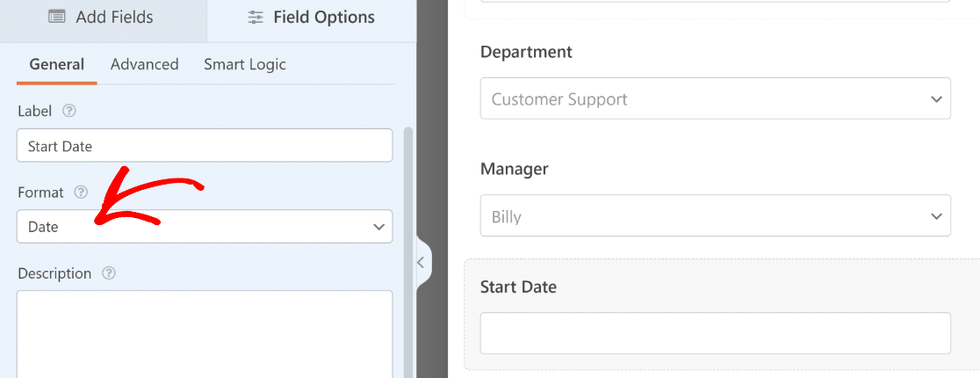This screenshot has width=980, height=378.
Task: Click the Add Fields list icon
Action: click(57, 17)
